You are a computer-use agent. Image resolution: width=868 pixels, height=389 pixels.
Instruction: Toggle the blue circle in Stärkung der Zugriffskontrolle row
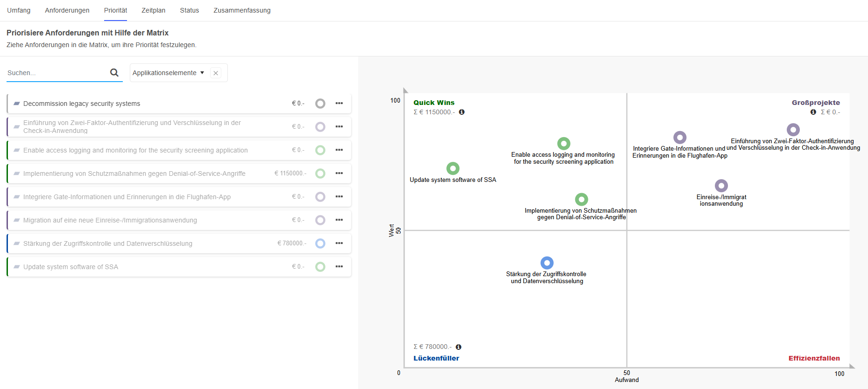[320, 243]
